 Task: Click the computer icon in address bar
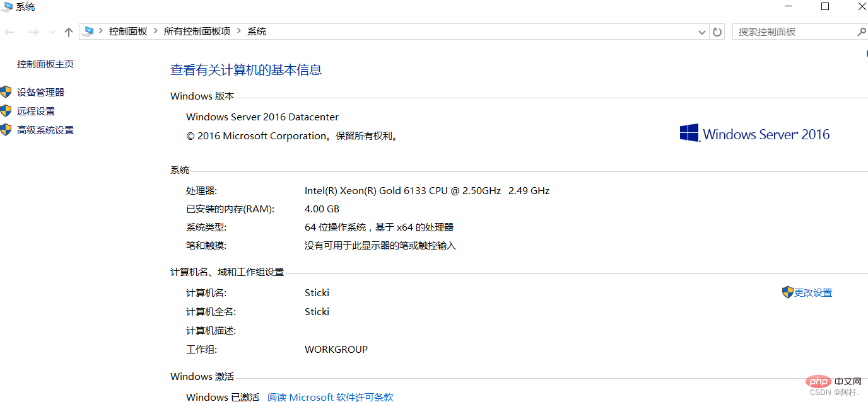pyautogui.click(x=89, y=31)
